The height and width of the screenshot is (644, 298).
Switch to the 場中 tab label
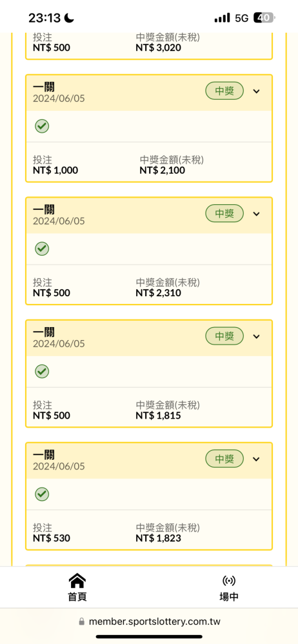(229, 597)
